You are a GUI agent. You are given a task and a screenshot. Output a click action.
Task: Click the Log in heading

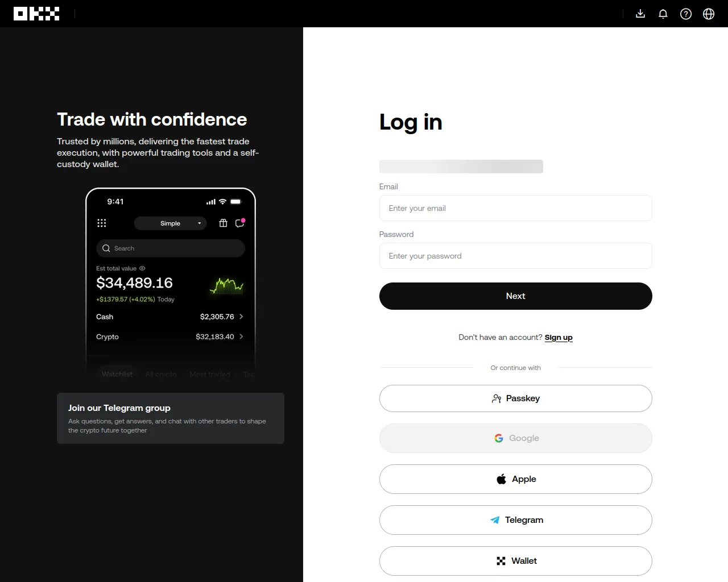[x=411, y=123]
